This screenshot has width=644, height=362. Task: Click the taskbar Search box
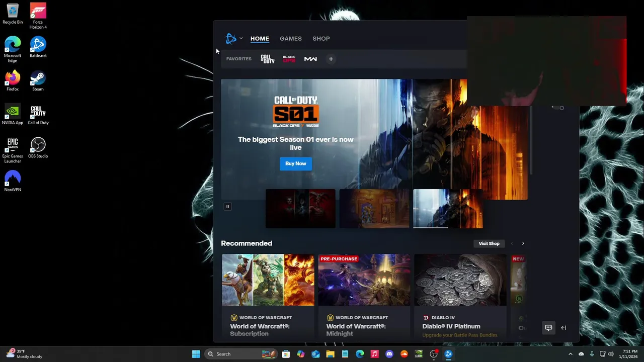coord(241,354)
